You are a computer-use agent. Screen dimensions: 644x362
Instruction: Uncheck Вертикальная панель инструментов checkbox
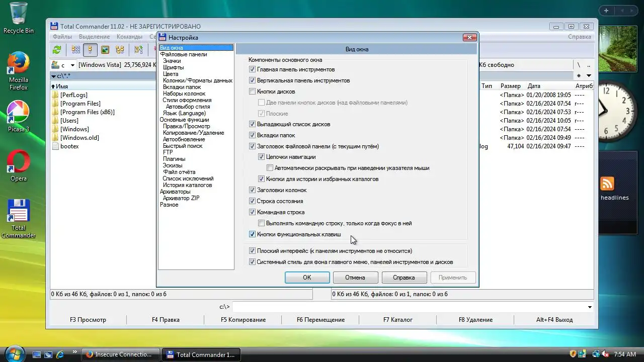point(253,80)
